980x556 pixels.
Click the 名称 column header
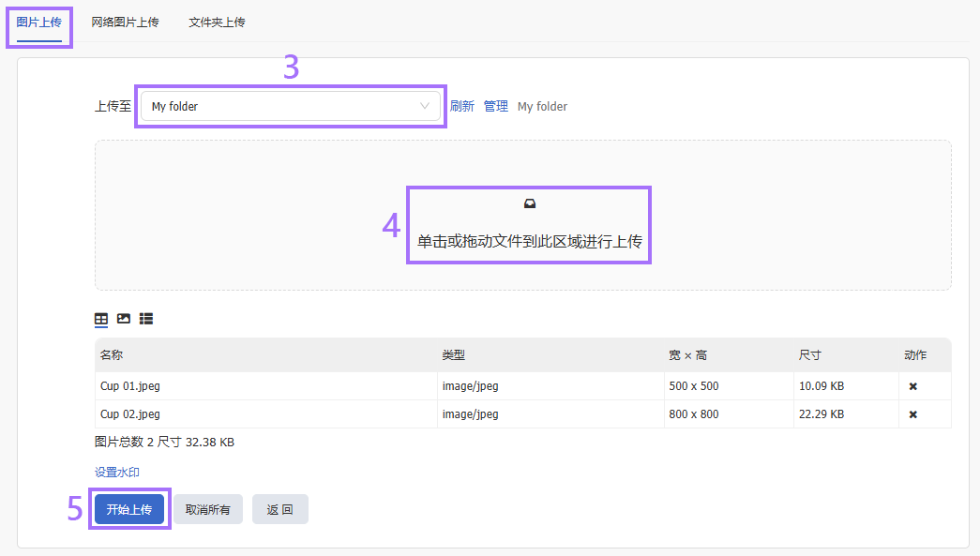112,355
